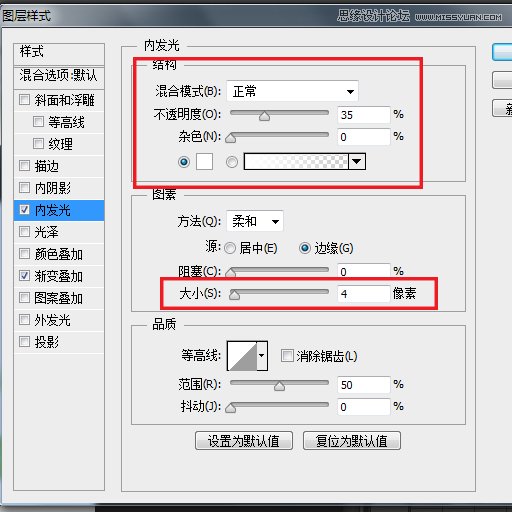Image resolution: width=512 pixels, height=512 pixels.
Task: Enable the 光泽 checkbox
Action: pos(24,231)
